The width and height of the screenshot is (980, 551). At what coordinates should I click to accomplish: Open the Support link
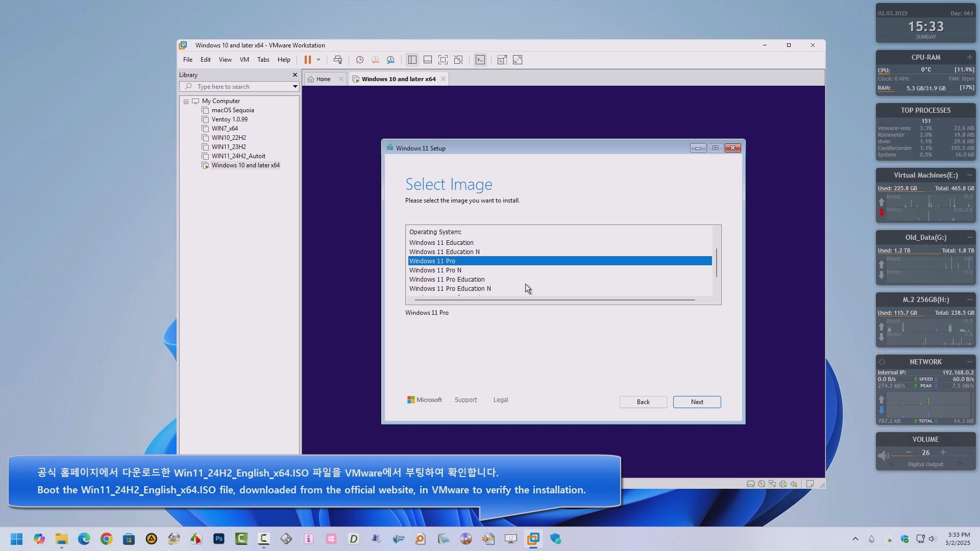pos(465,400)
